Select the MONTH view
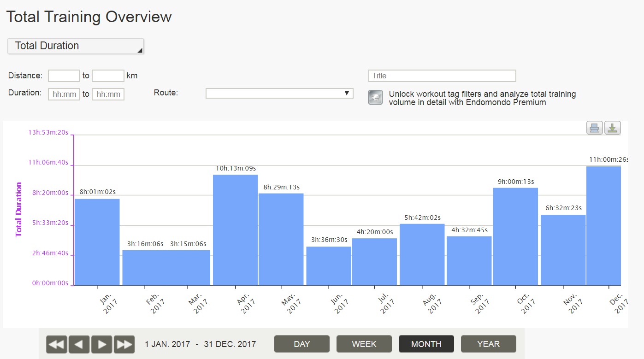 click(x=426, y=344)
